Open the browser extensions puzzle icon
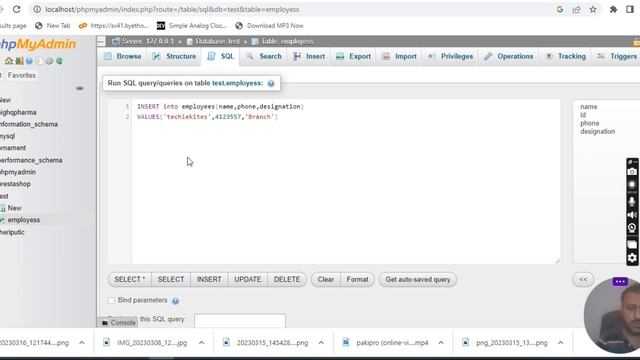The width and height of the screenshot is (640, 360). tap(613, 9)
